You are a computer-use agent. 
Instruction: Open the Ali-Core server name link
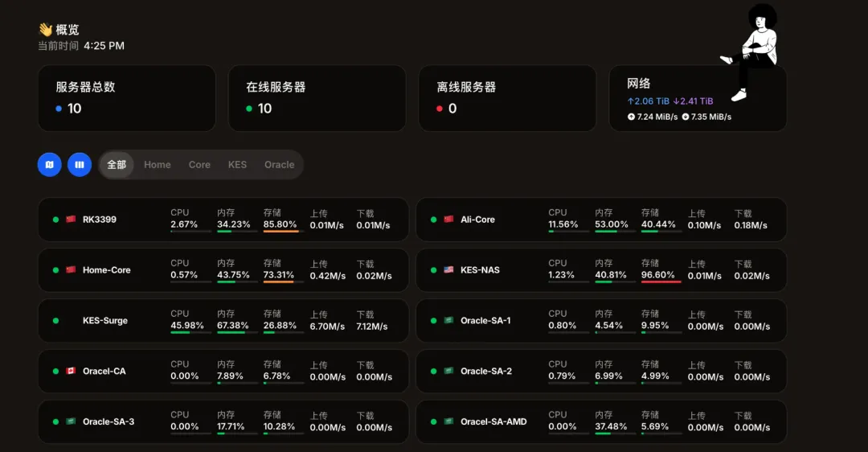[477, 220]
